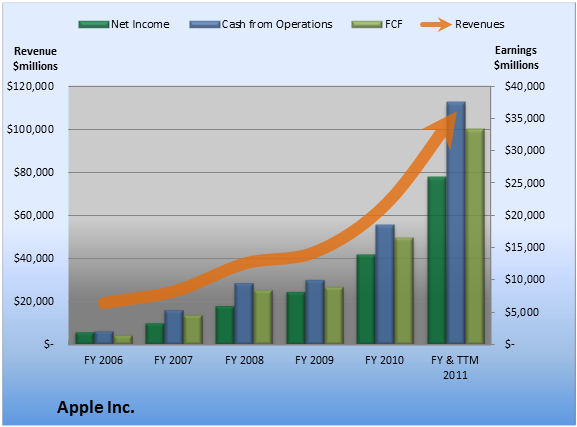The height and width of the screenshot is (427, 577).
Task: Select the "FCF" legend label
Action: tap(394, 24)
